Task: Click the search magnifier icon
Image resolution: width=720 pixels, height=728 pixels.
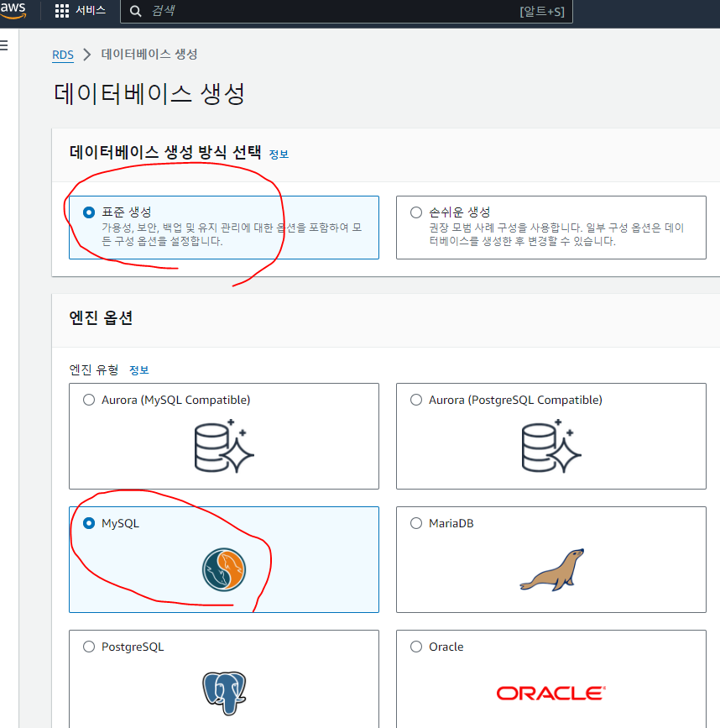Action: (135, 11)
